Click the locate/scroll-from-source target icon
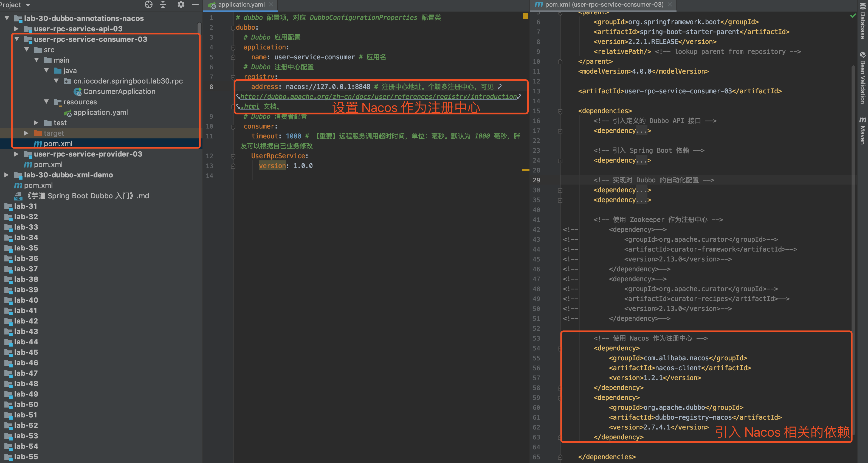The image size is (868, 463). [x=149, y=4]
